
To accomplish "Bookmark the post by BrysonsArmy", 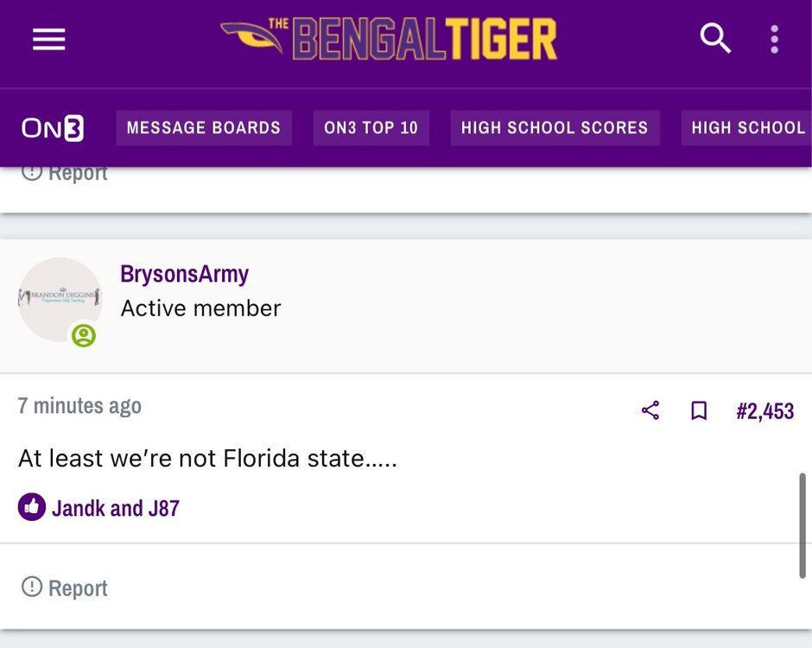I will tap(699, 410).
